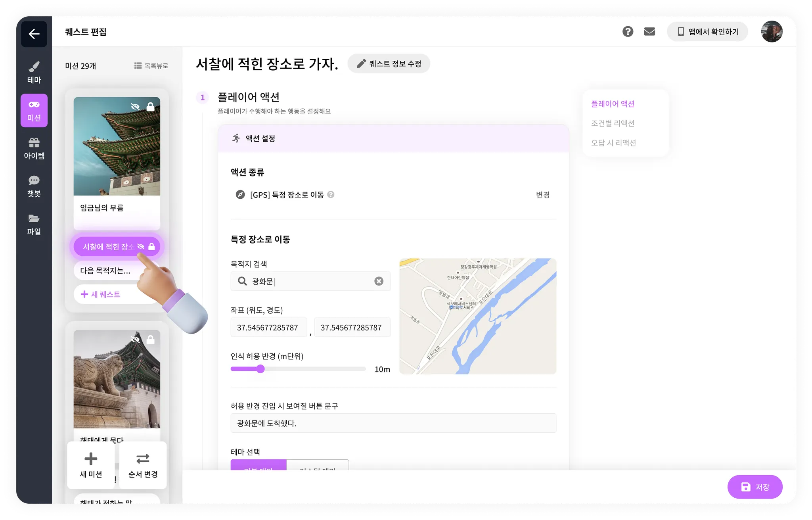Open the 챗봇 chat bubble section
This screenshot has height=520, width=812.
34,186
